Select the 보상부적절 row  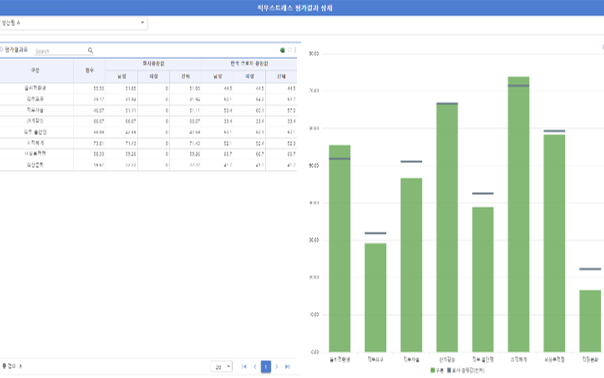[148, 154]
